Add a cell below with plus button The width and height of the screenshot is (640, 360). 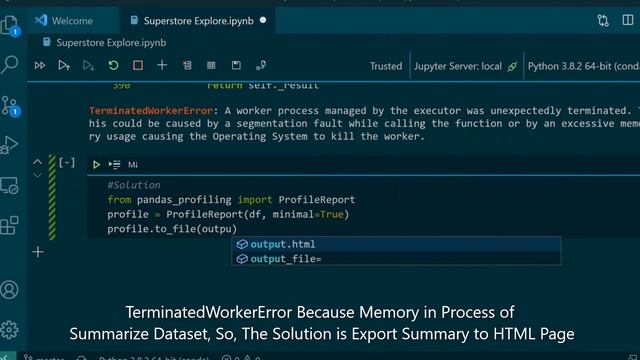click(x=38, y=252)
